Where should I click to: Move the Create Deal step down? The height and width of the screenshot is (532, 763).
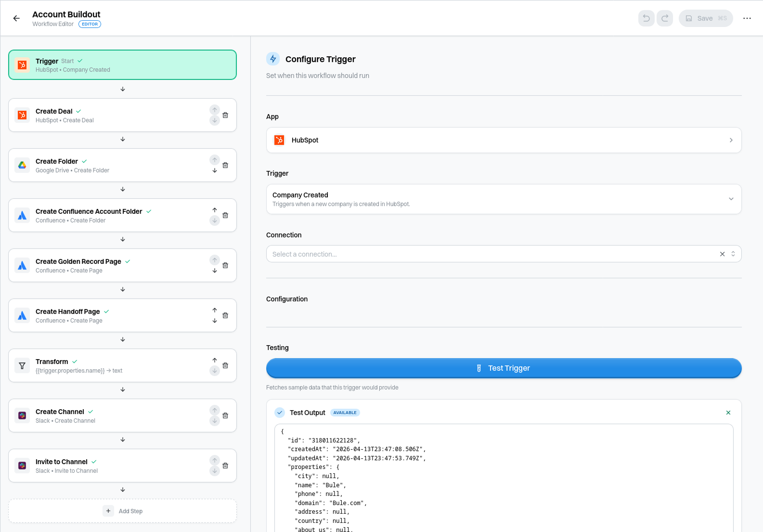(x=215, y=120)
